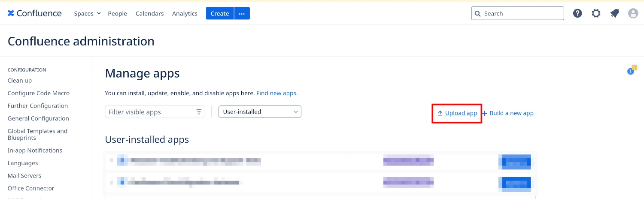
Task: Open Analytics from the top navigation
Action: pyautogui.click(x=185, y=13)
